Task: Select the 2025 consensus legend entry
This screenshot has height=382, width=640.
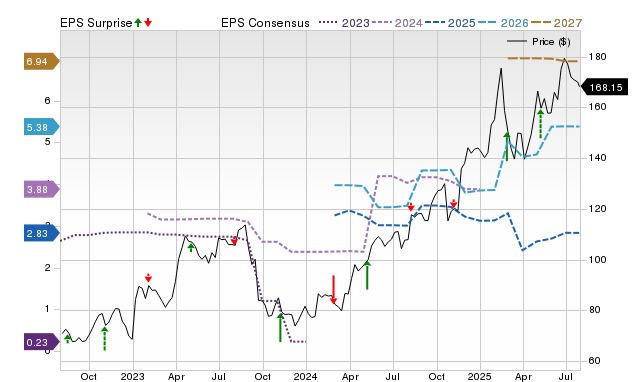Action: 450,23
